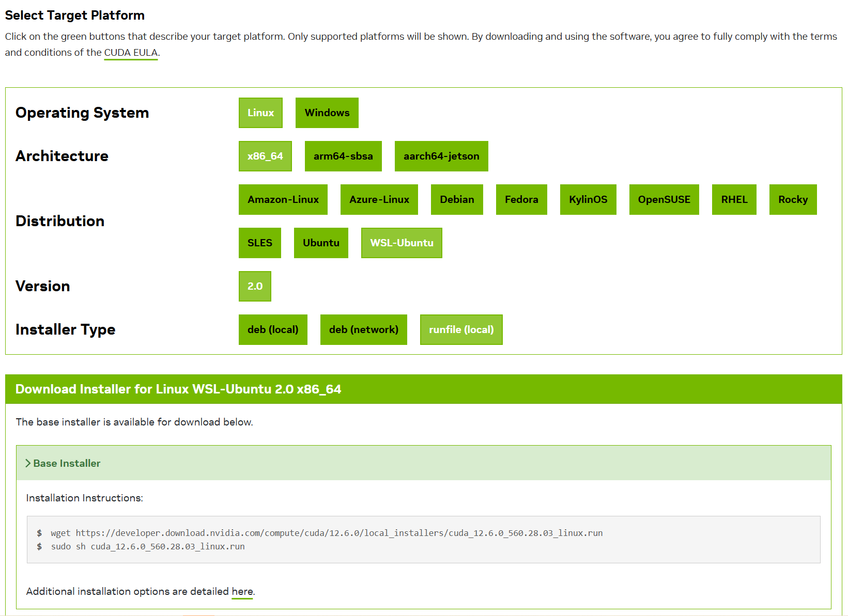848x616 pixels.
Task: Pick runfile (local) installer type
Action: coord(461,329)
